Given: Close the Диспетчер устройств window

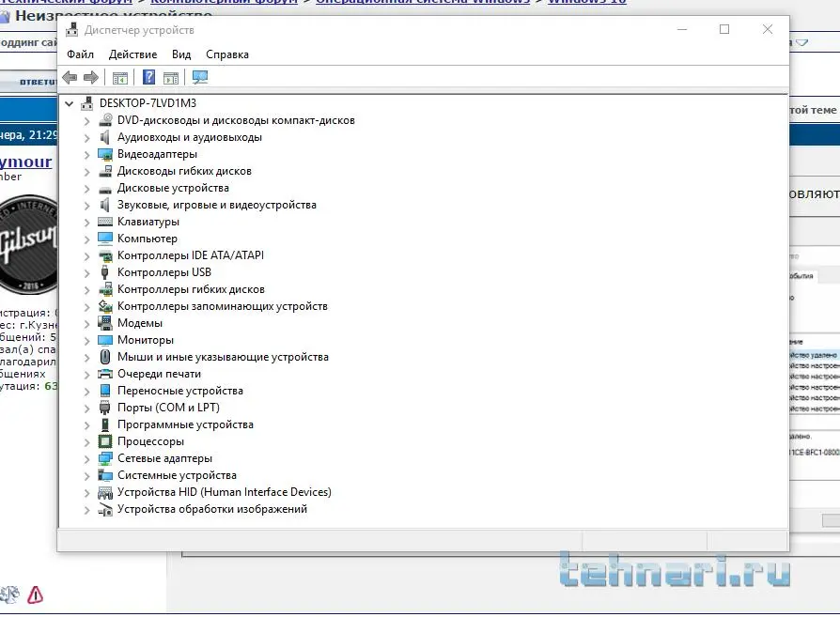Looking at the screenshot, I should [x=767, y=29].
